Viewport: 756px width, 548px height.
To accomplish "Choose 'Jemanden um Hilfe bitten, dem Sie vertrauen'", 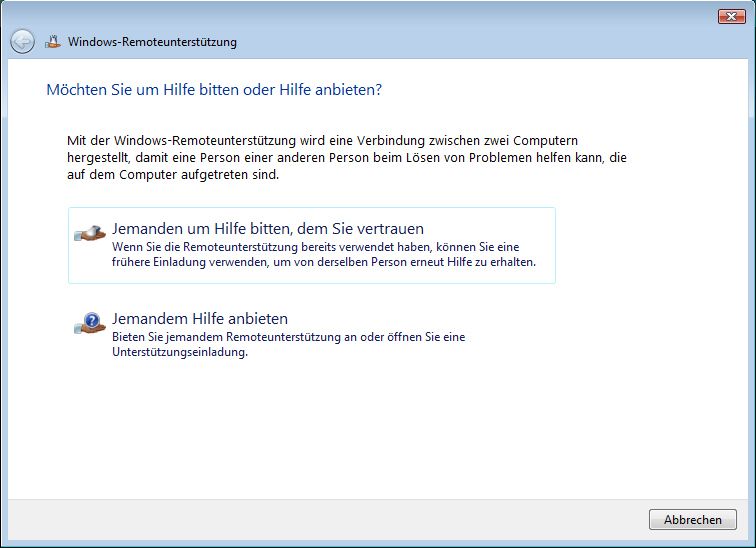I will tap(311, 245).
